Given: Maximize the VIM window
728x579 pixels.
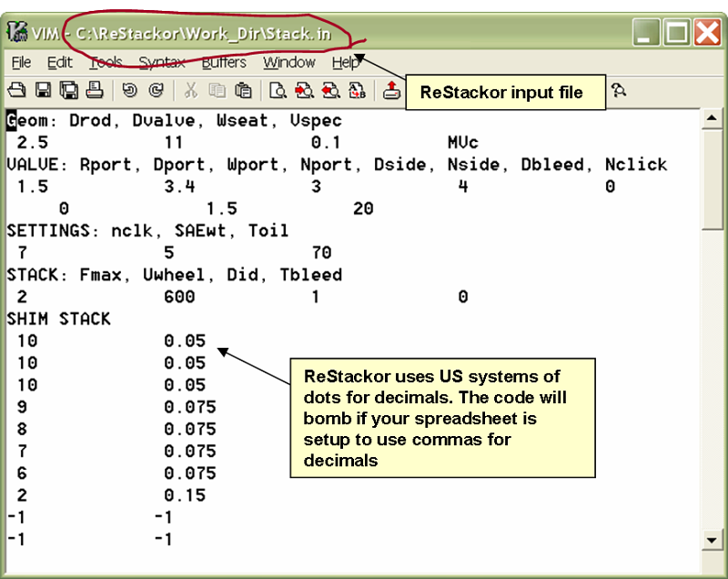Looking at the screenshot, I should (676, 33).
